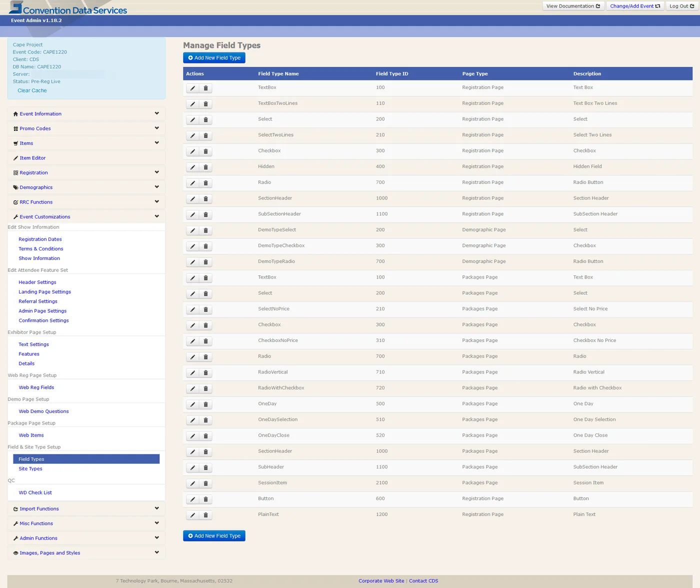
Task: Open Web Reg Fields in sidebar
Action: tap(36, 387)
